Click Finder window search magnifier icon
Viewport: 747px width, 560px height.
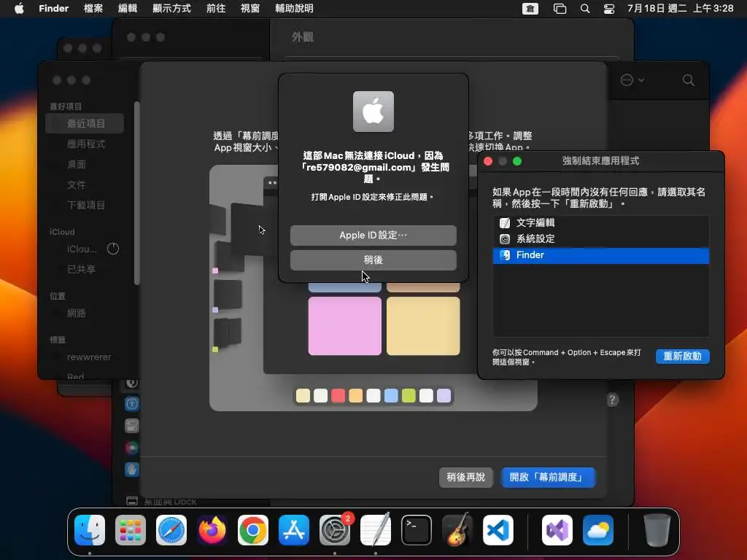click(689, 80)
